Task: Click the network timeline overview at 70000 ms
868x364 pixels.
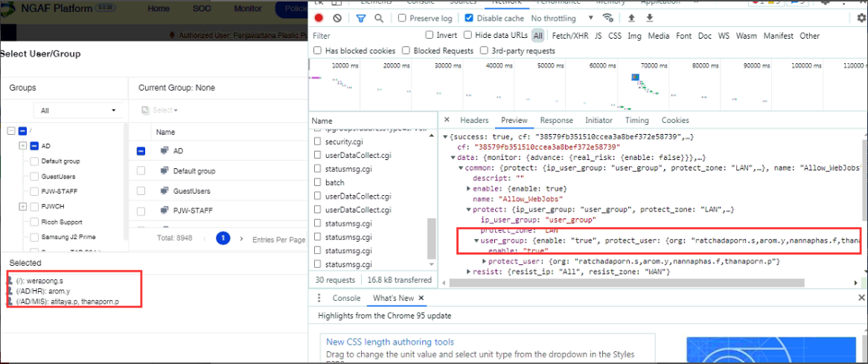Action: [654, 82]
